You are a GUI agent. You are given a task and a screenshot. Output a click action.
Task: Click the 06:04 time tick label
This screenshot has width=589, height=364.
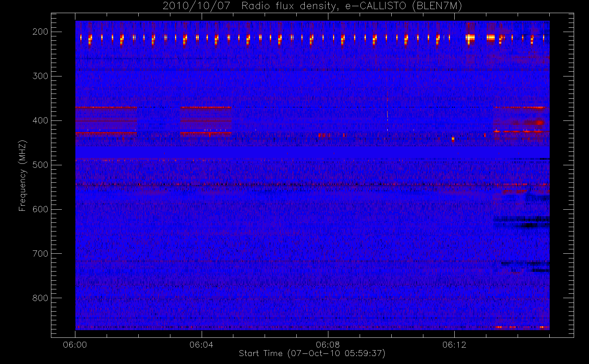click(201, 345)
